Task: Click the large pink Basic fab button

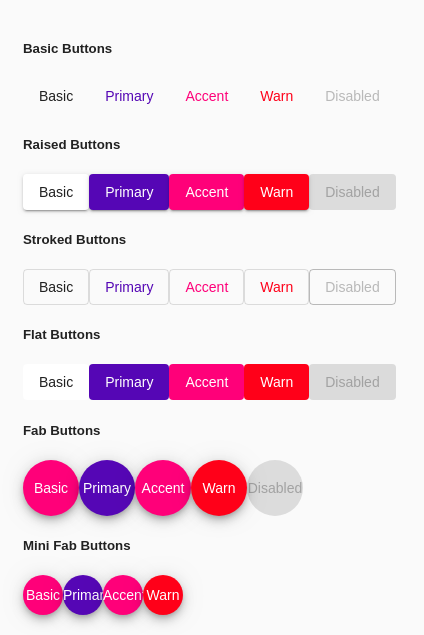Action: tap(51, 488)
